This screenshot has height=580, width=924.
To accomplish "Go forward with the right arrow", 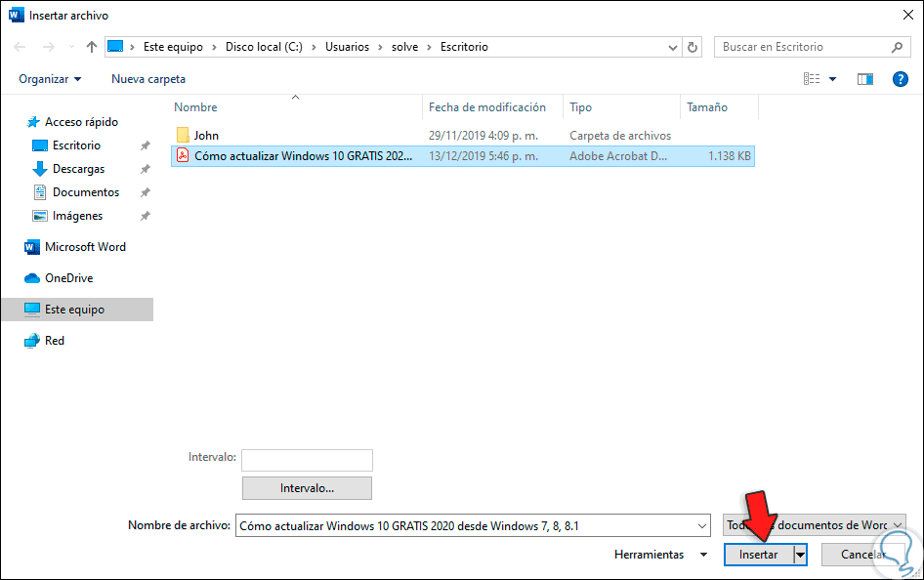I will tap(48, 47).
